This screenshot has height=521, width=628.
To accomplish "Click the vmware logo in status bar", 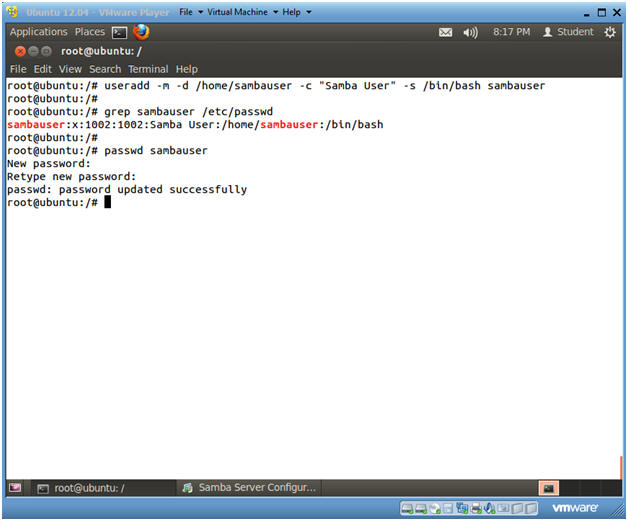I will click(575, 508).
